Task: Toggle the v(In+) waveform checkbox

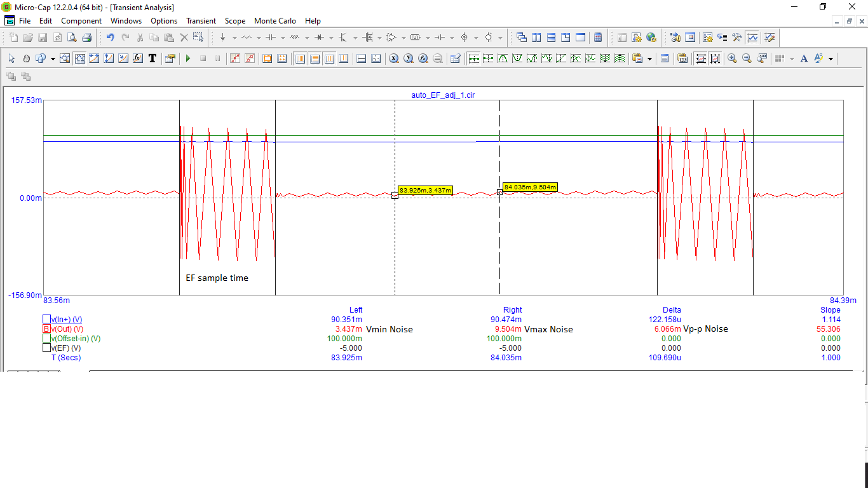Action: pos(46,320)
